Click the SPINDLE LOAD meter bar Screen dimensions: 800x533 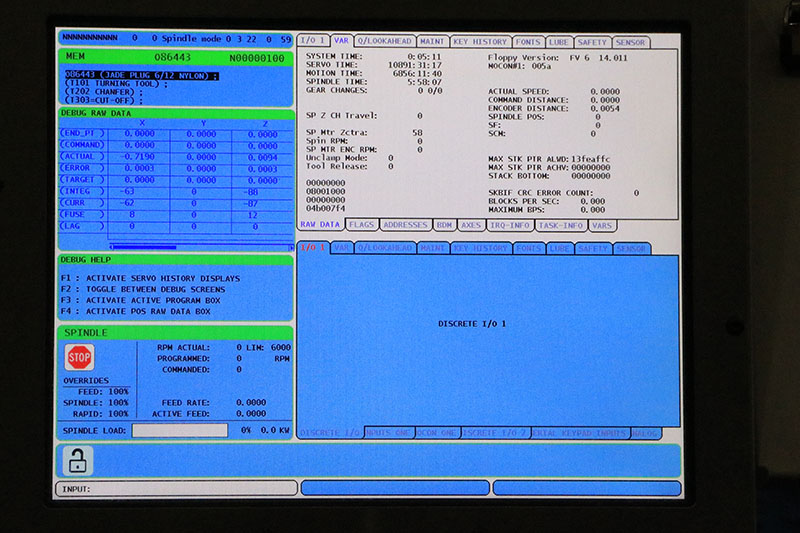tap(179, 430)
